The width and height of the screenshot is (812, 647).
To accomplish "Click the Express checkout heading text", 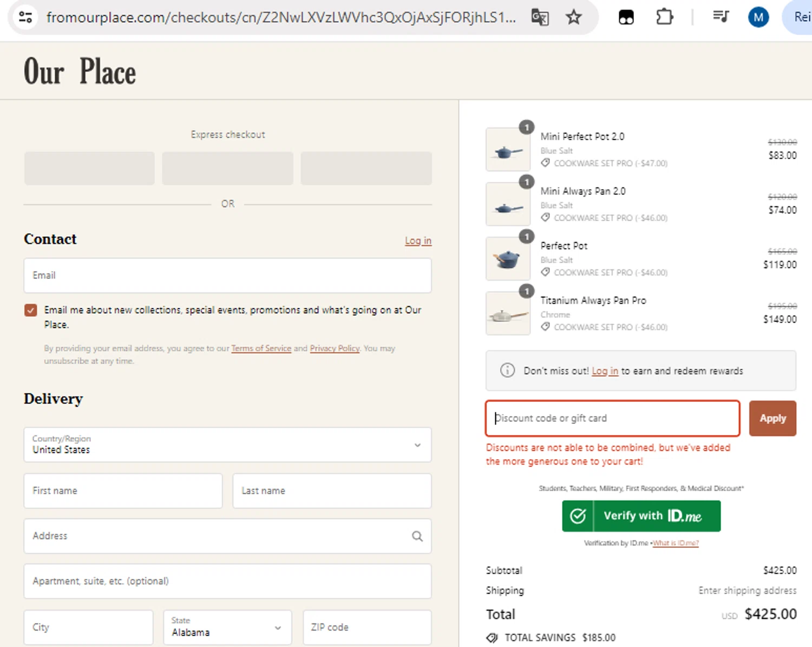I will [x=228, y=134].
